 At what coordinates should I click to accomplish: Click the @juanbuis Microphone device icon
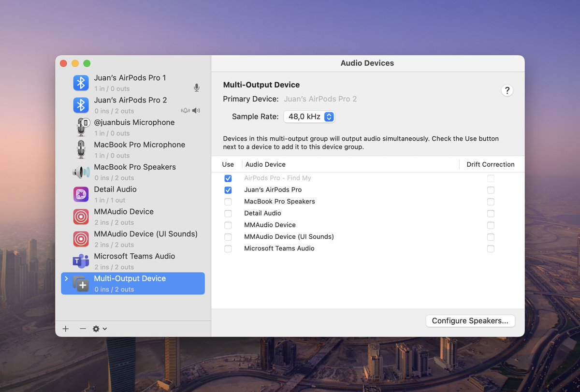[82, 127]
